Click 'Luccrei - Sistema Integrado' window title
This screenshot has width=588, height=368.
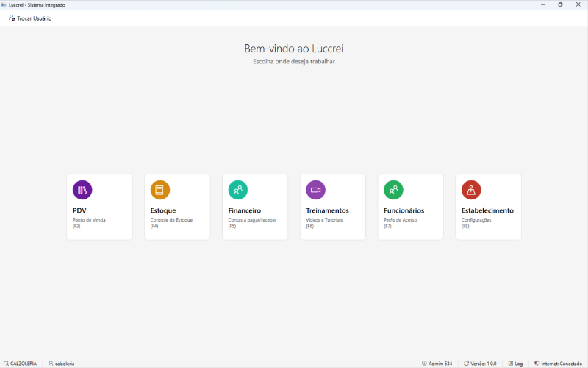37,5
